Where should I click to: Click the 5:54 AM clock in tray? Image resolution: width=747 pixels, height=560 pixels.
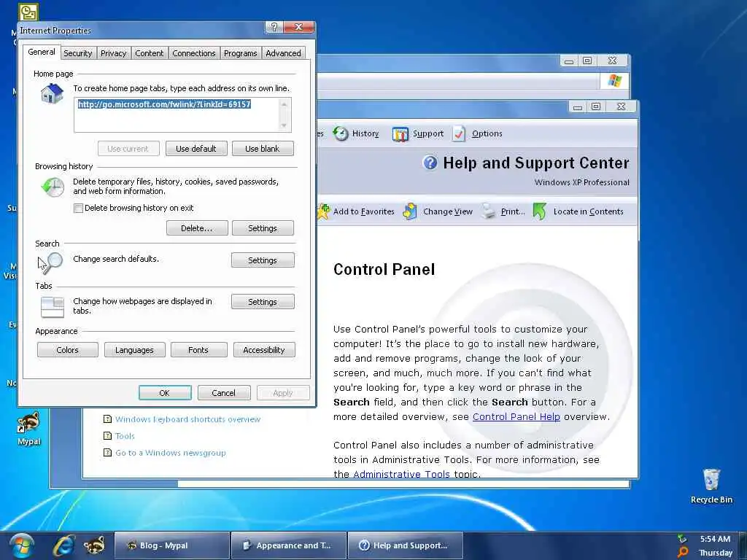[x=715, y=539]
